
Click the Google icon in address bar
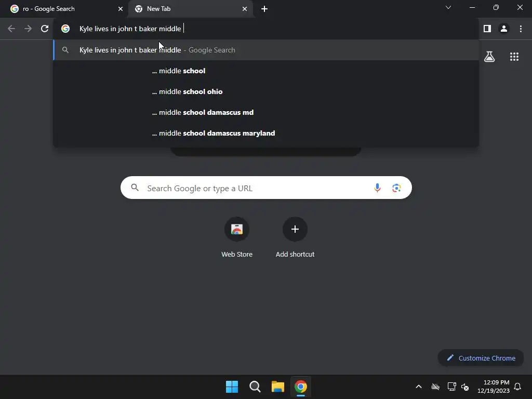(65, 29)
